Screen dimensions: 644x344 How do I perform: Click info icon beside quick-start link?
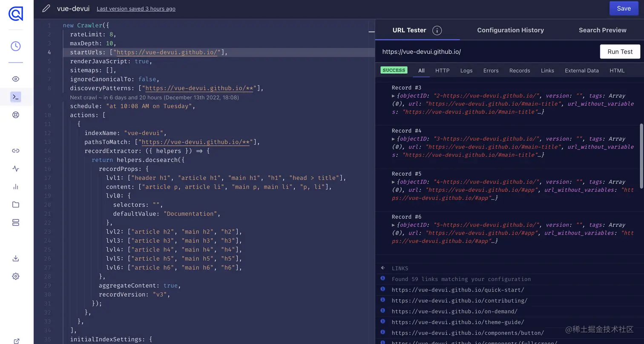tap(383, 290)
